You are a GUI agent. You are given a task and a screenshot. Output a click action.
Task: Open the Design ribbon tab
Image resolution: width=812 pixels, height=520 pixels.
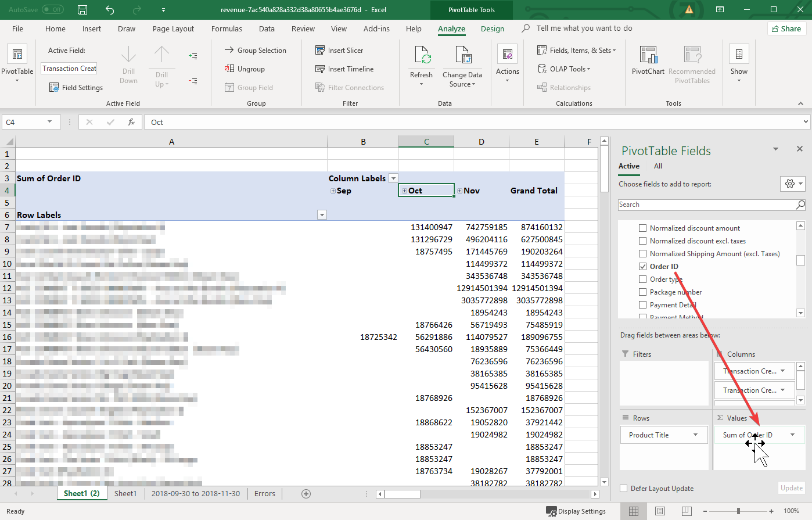[x=492, y=28]
